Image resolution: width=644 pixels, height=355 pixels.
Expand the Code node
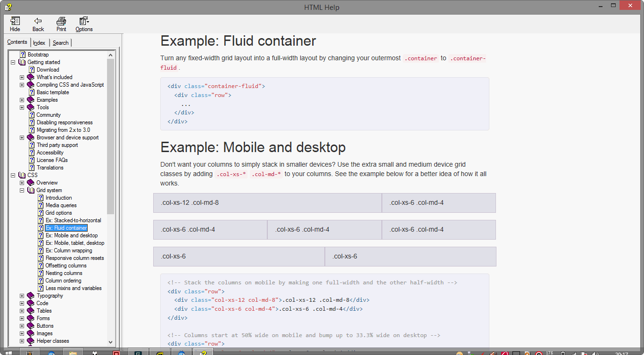22,303
